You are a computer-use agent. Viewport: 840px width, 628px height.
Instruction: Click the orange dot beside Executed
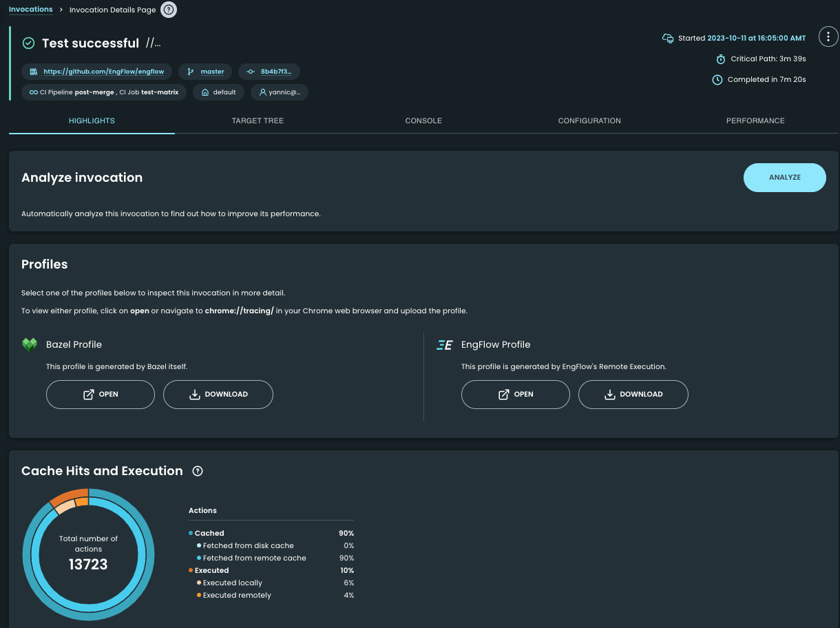191,571
